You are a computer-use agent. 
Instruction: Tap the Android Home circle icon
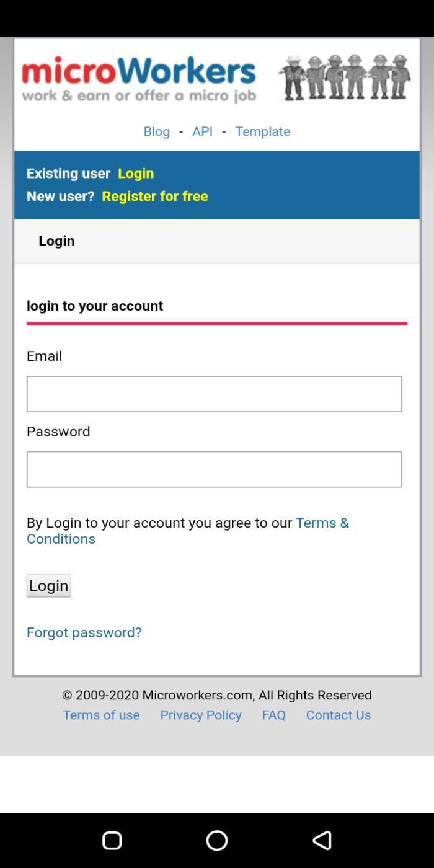coord(217,840)
